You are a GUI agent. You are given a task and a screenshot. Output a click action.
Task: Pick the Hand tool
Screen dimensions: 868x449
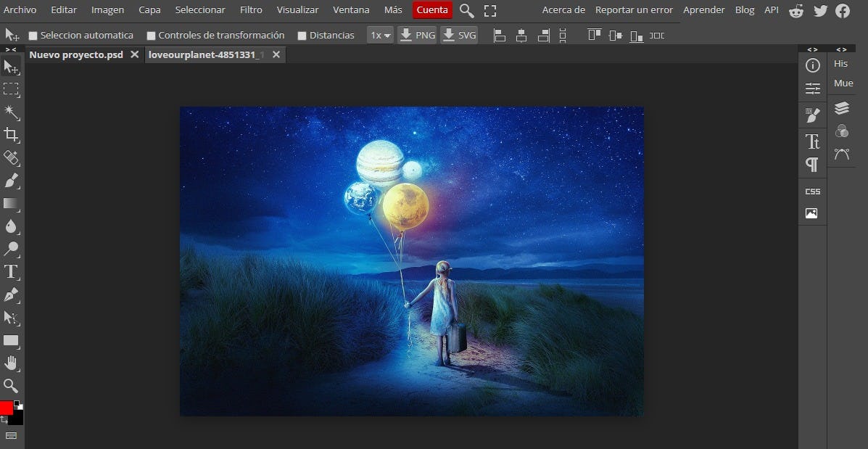pos(11,363)
